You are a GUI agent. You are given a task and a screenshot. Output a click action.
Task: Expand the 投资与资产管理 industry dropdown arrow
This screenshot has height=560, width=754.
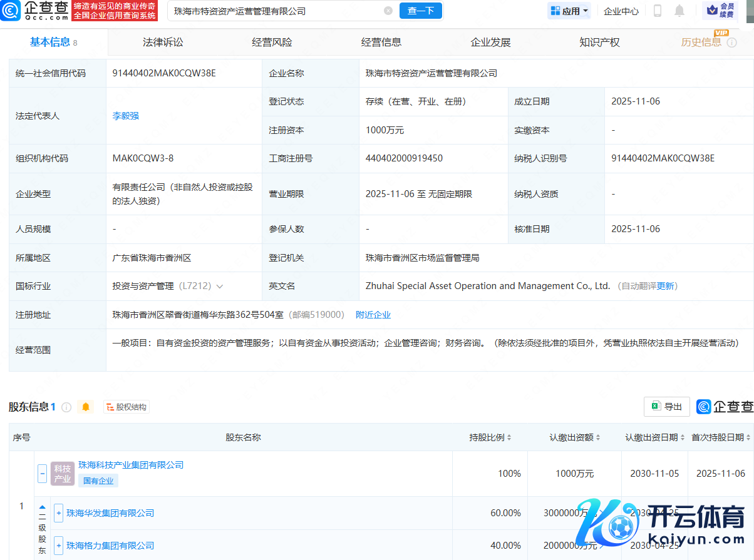[x=219, y=286]
